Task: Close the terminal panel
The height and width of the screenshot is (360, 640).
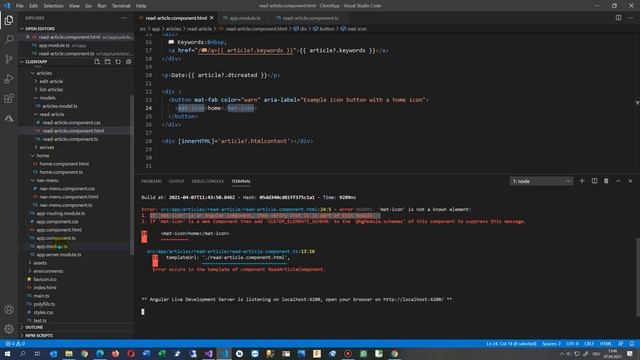Action: (630, 181)
